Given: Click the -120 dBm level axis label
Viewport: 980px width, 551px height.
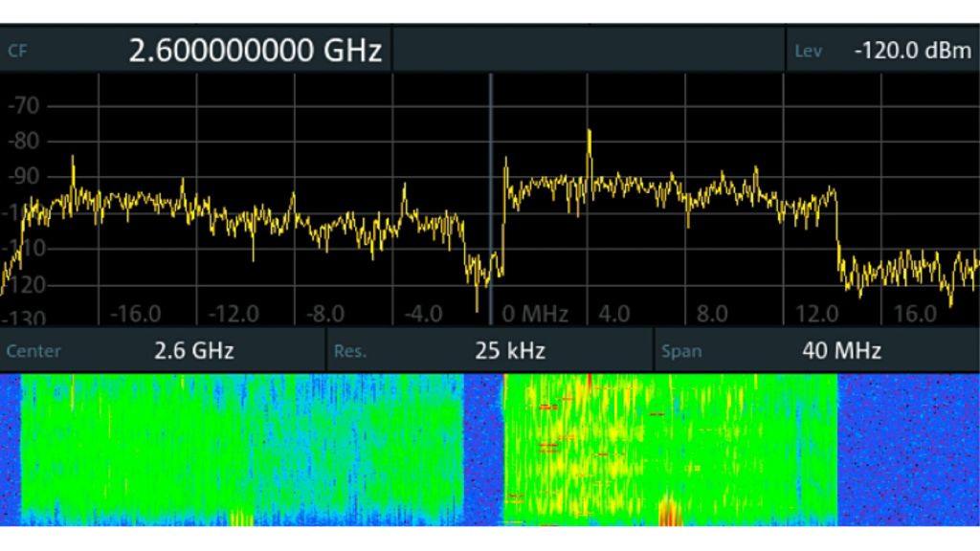Looking at the screenshot, I should coord(24,285).
